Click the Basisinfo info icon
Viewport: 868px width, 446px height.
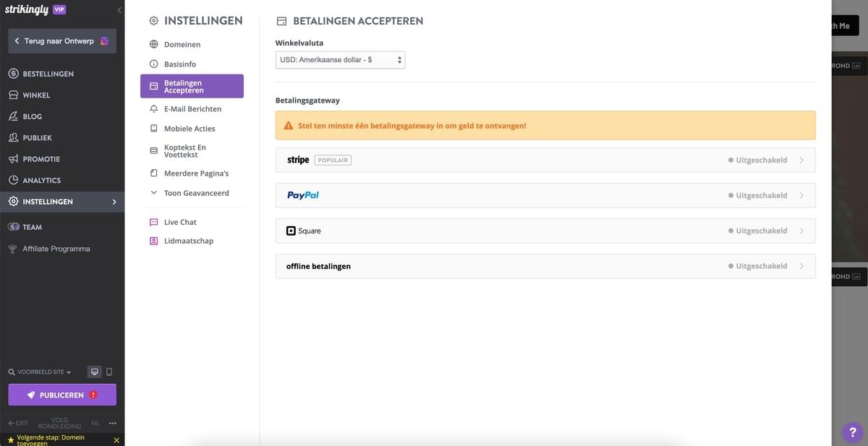pyautogui.click(x=153, y=64)
